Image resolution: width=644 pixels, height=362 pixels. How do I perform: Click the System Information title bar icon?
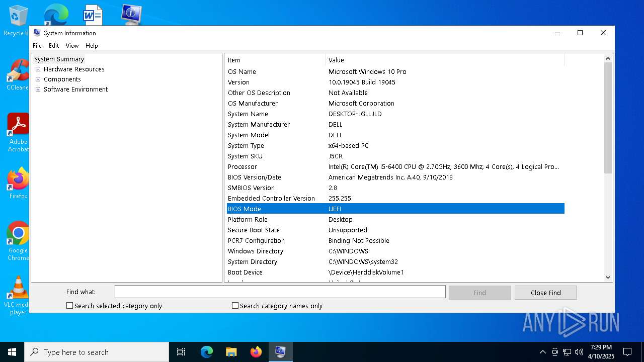click(x=37, y=33)
